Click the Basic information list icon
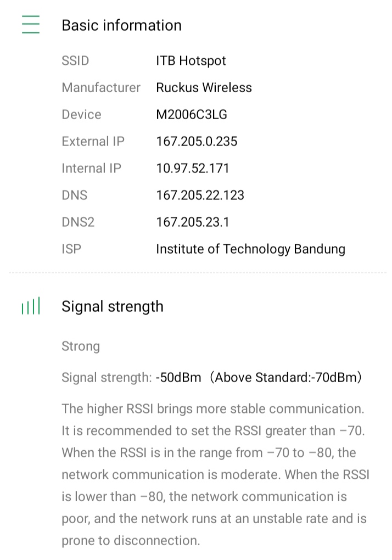The height and width of the screenshot is (560, 392). [31, 25]
